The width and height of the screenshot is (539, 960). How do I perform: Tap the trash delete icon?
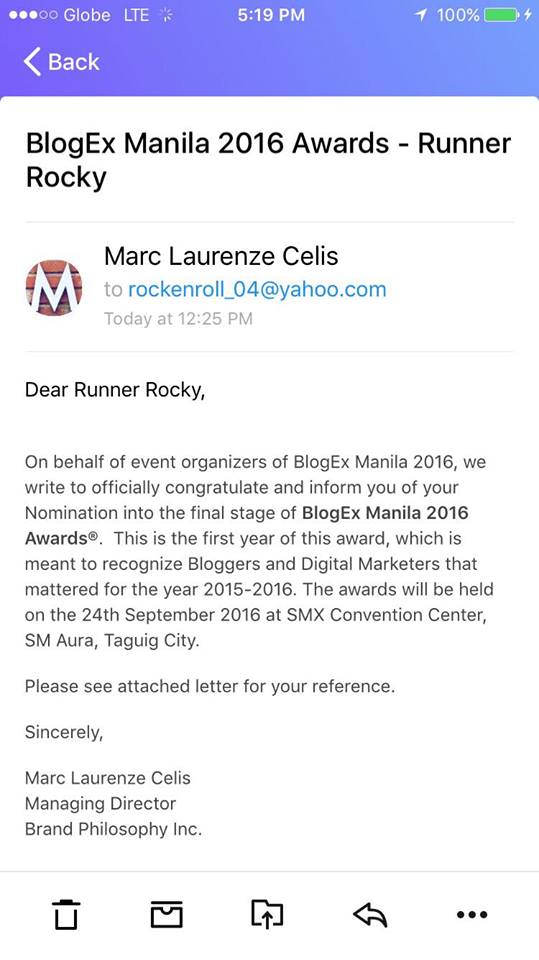pos(66,914)
